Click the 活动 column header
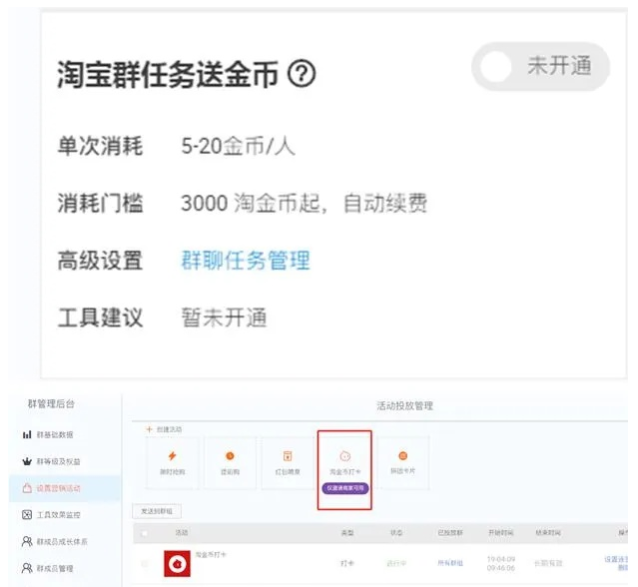The width and height of the screenshot is (638, 587). (x=181, y=532)
